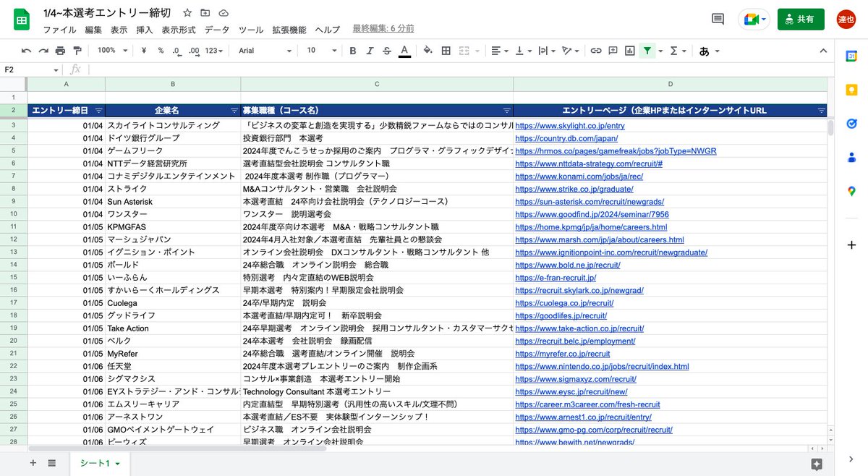Toggle filter on エントリーページ column header
Screen dimensions: 868x476
821,111
